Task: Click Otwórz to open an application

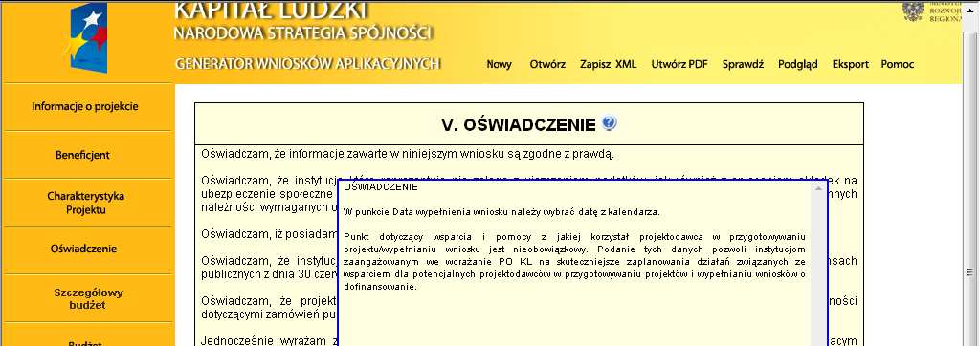Action: [x=547, y=64]
